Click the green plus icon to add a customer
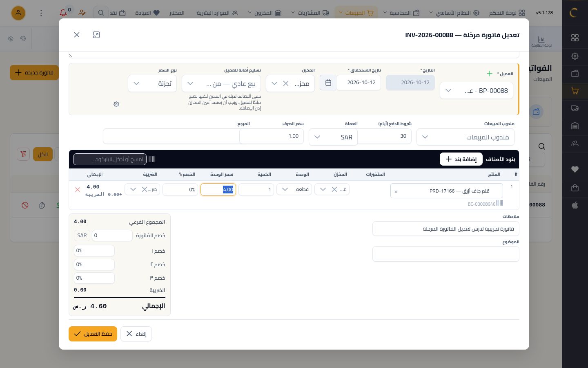Screen dimensions: 588x368 tap(490, 74)
